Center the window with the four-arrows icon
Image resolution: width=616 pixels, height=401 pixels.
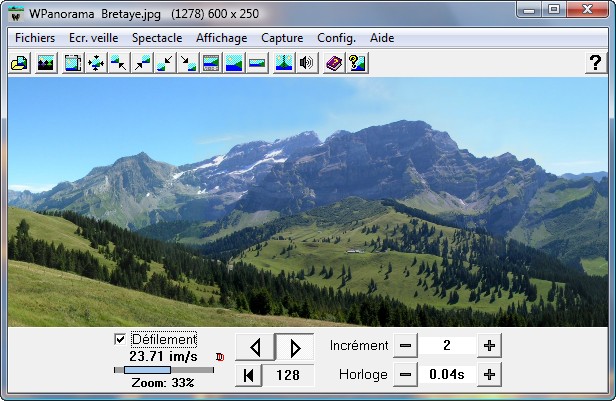coord(96,63)
